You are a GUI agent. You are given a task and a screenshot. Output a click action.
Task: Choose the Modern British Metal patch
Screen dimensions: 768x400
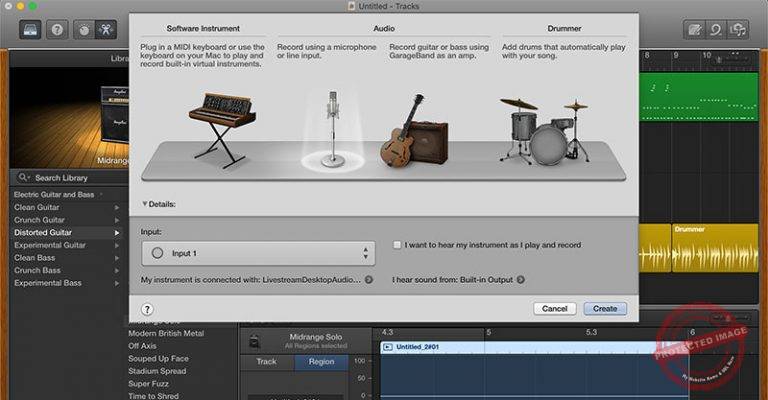click(x=166, y=333)
